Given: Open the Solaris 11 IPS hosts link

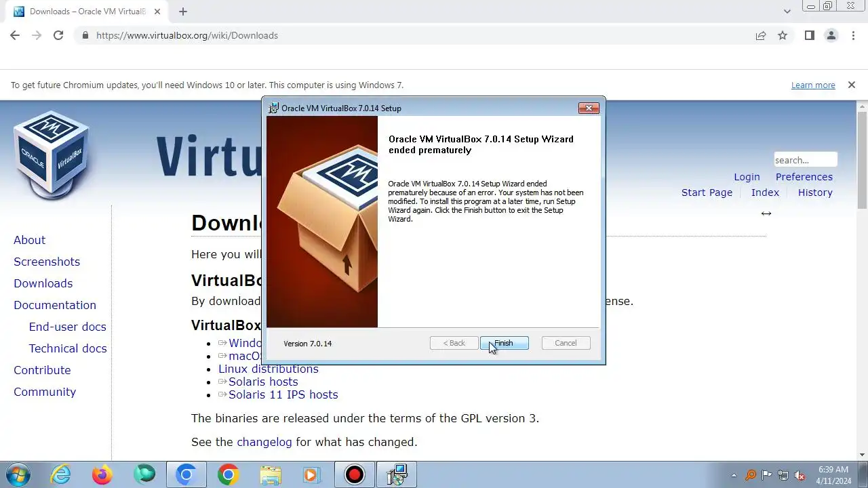Looking at the screenshot, I should (283, 394).
